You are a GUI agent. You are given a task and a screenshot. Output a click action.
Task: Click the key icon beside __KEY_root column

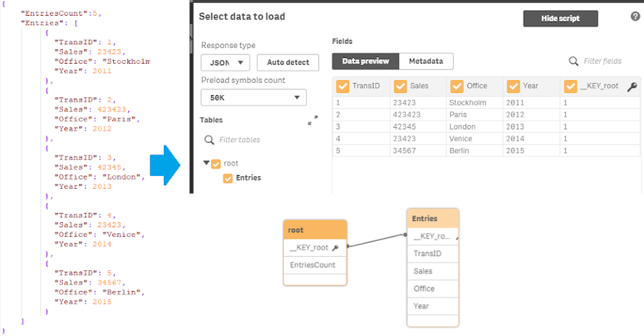(632, 87)
